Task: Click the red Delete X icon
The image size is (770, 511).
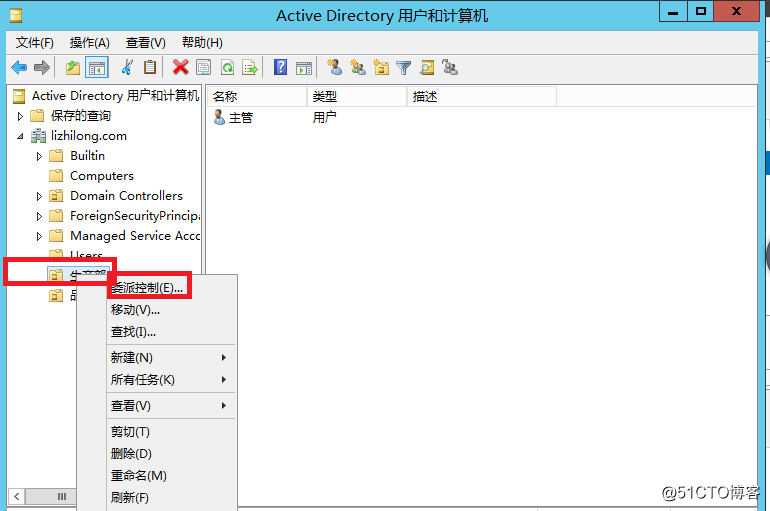Action: tap(180, 67)
